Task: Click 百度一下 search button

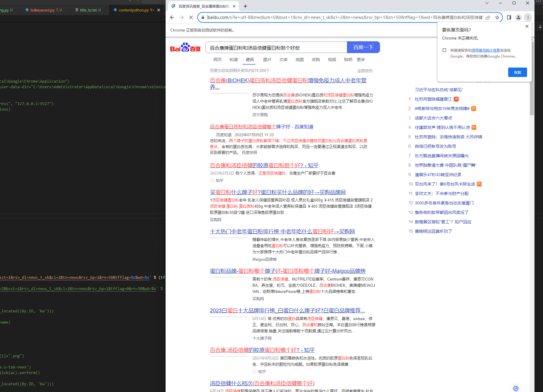Action: coord(363,47)
